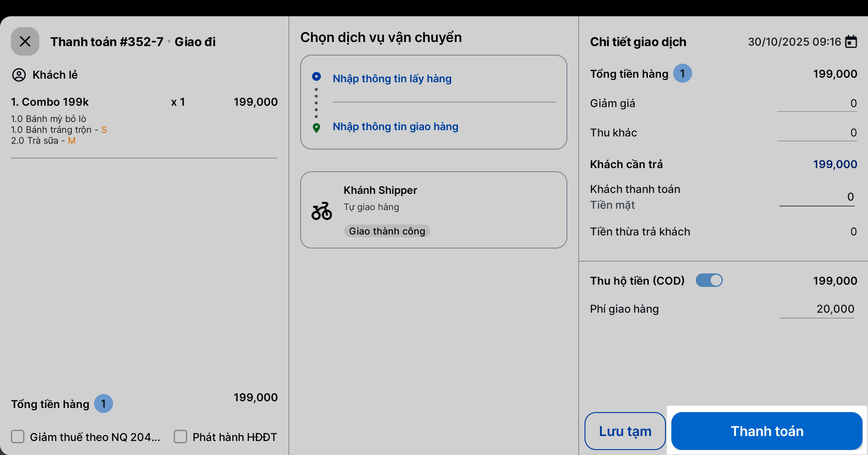Click the Lưu tạm button
The height and width of the screenshot is (455, 868).
(x=625, y=431)
